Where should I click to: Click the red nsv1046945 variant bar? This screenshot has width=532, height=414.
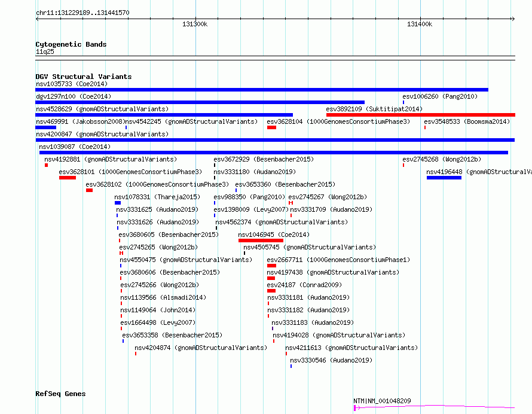pos(261,241)
